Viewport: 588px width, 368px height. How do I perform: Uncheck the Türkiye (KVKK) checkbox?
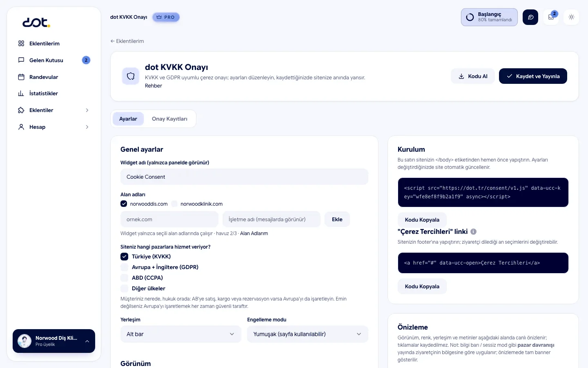click(125, 256)
